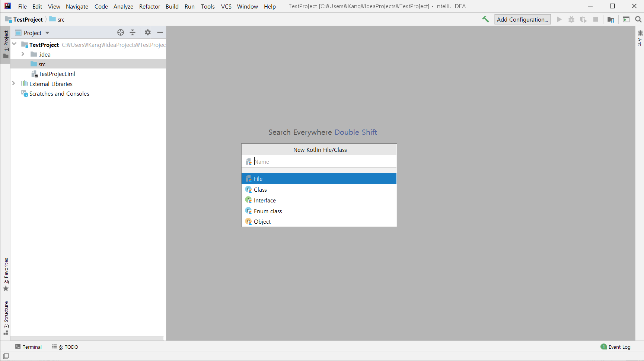Open the TODO tool window
Screen dimensions: 644x361
tap(65, 346)
